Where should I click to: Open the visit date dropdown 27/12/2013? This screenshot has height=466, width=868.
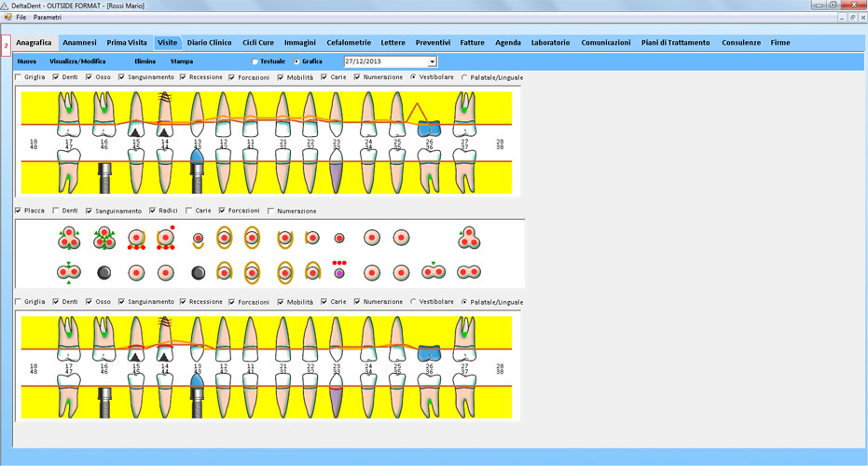(432, 62)
